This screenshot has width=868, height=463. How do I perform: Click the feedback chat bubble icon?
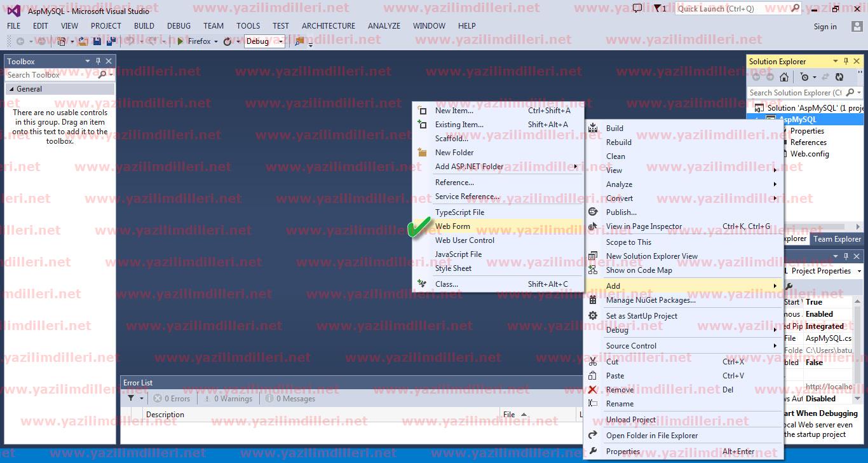637,8
